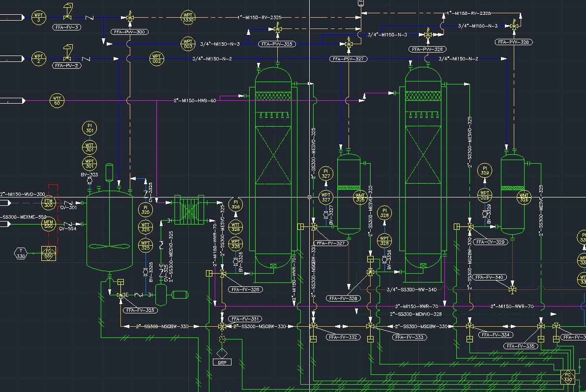Click the WPT-3330 instrument circle
This screenshot has height=392, width=586.
click(x=187, y=17)
